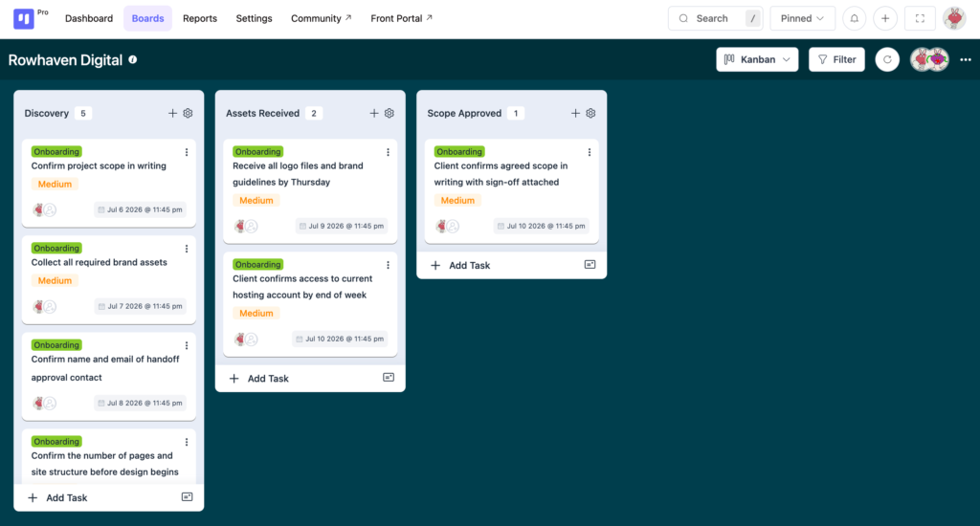Click the app logo in top-left corner
The width and height of the screenshot is (980, 526).
(24, 18)
